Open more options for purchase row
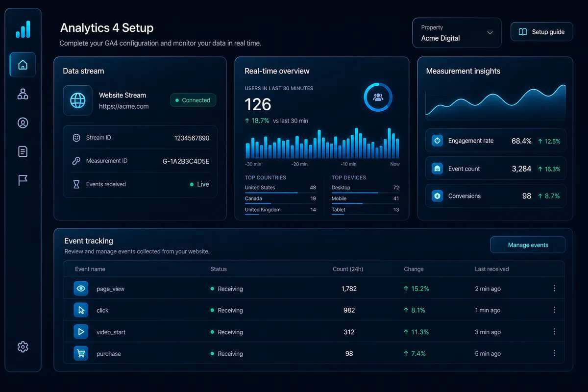This screenshot has width=588, height=392. pos(554,353)
